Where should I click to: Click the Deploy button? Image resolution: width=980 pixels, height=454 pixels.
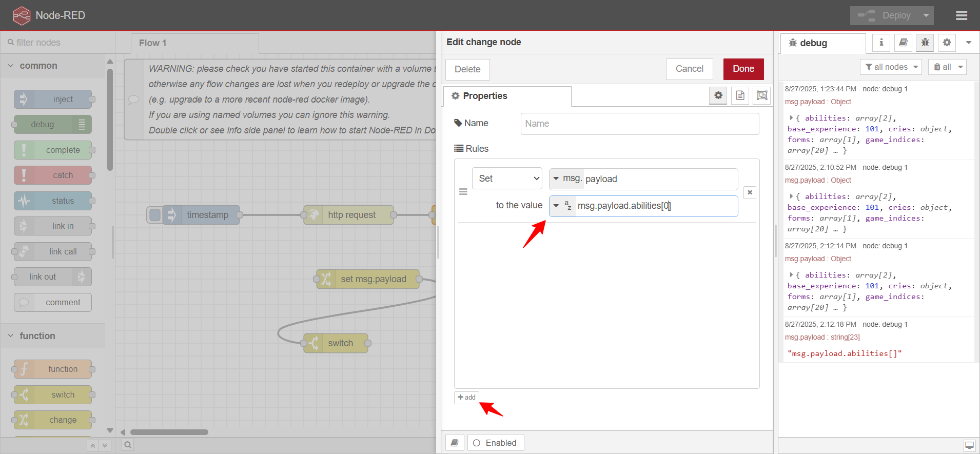click(x=885, y=15)
